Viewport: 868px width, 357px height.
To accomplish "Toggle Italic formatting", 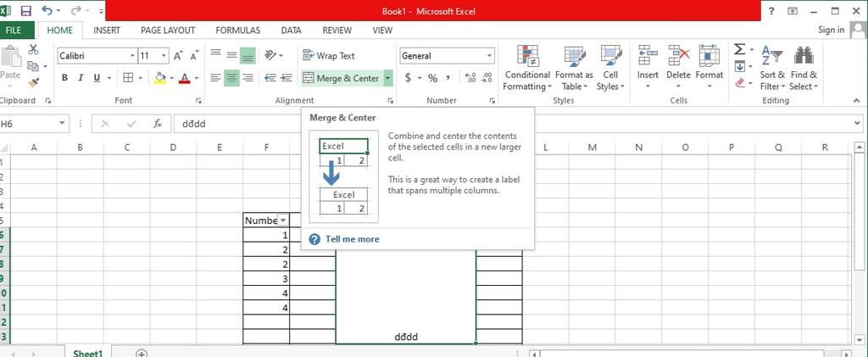I will tap(81, 78).
